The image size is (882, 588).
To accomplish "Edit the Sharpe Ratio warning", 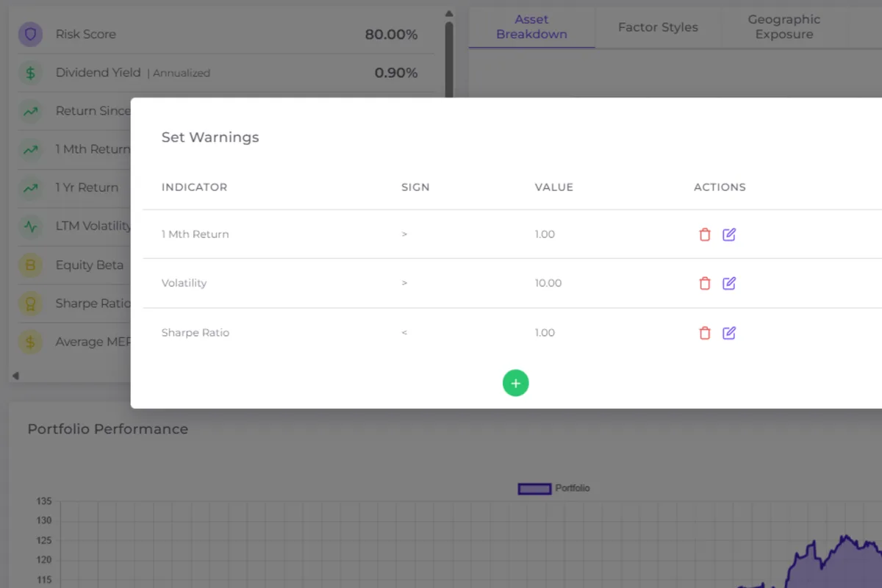I will click(728, 333).
